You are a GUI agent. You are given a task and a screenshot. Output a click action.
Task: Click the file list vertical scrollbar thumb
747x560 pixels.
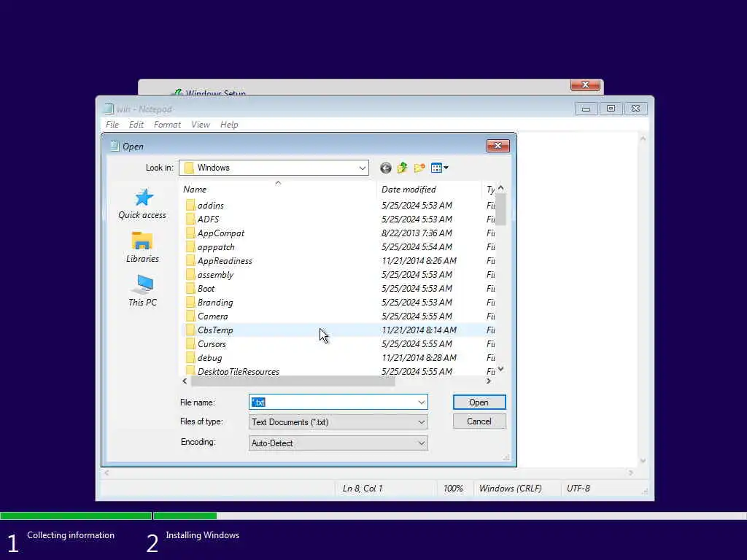[x=500, y=209]
